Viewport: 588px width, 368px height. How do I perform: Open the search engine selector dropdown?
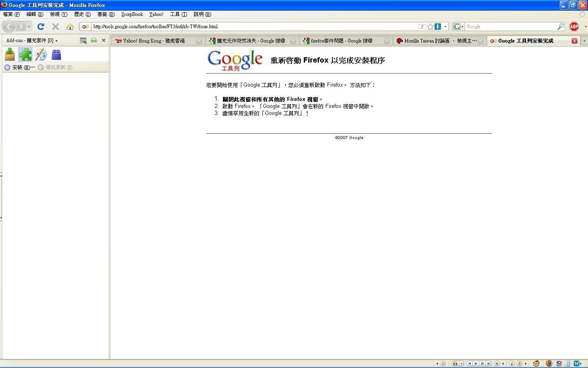[459, 27]
